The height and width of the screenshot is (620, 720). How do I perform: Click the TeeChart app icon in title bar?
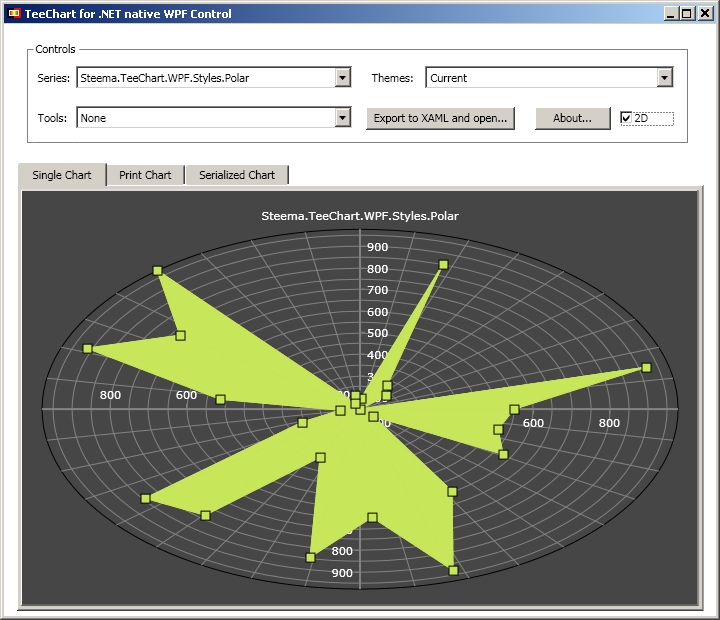[14, 14]
